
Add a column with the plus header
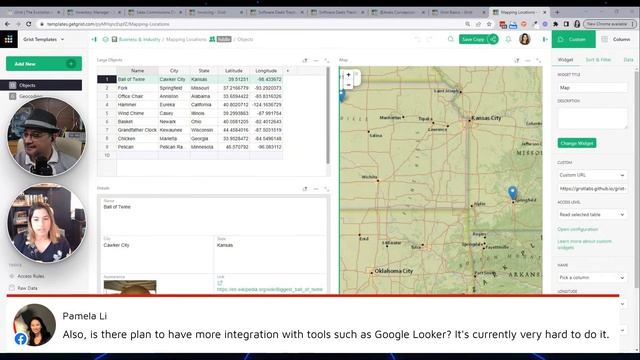point(288,71)
